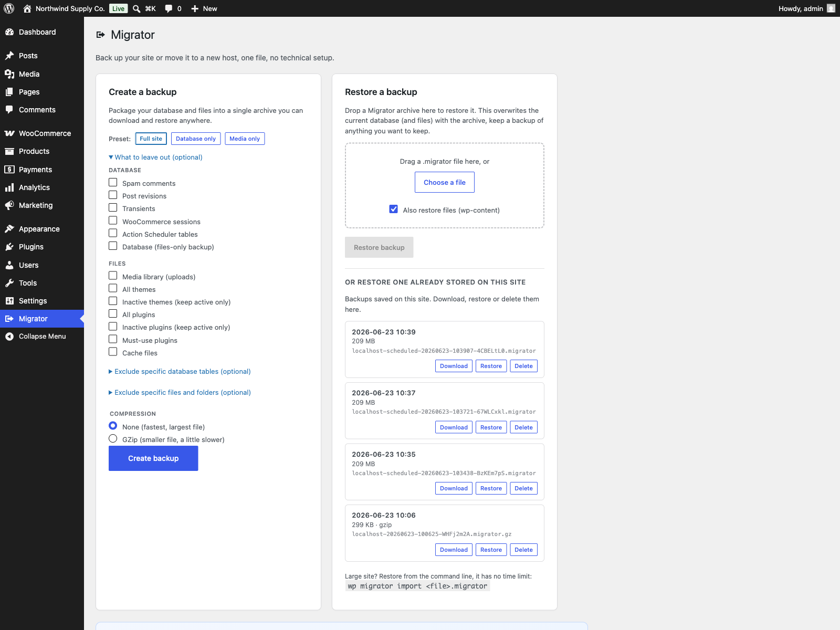Open the Plugins menu item
This screenshot has height=630, width=840.
point(42,247)
